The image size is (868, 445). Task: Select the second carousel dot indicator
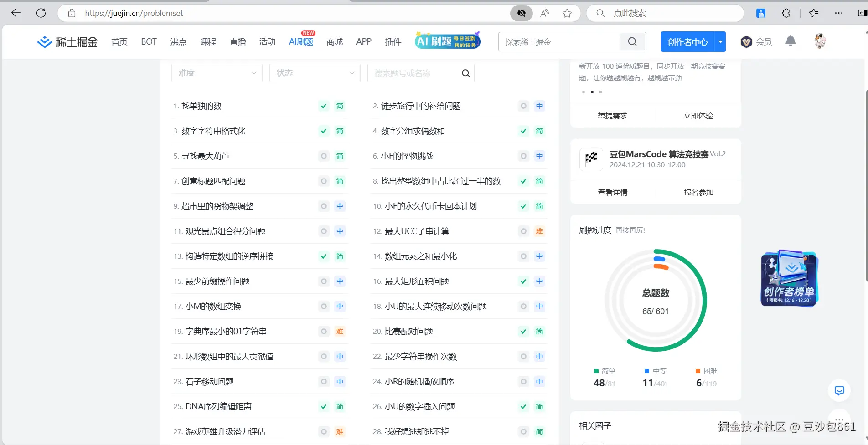pos(592,92)
